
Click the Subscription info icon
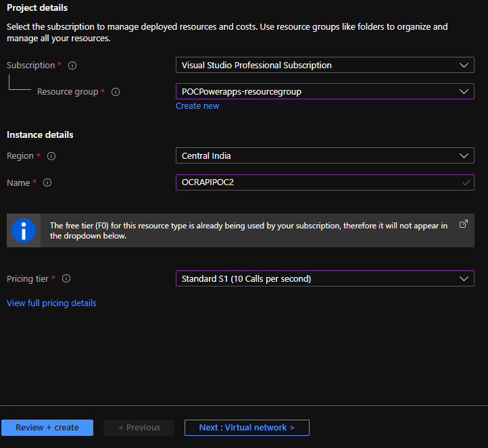click(72, 66)
